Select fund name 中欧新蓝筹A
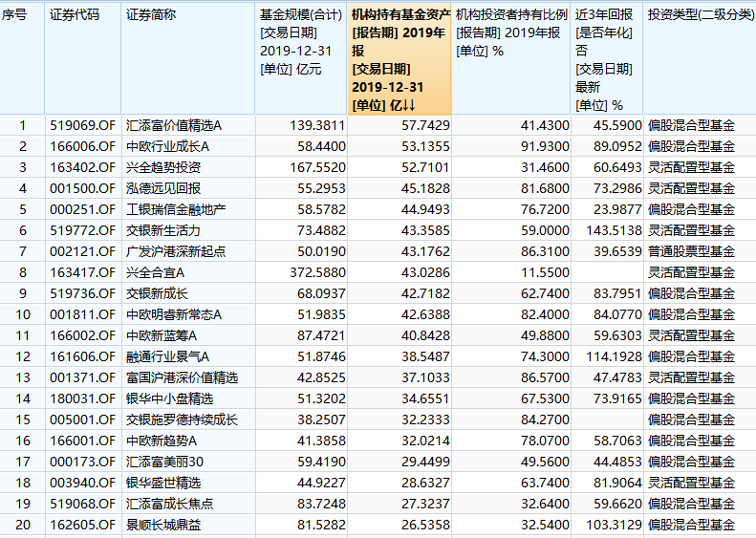Viewport: 756px width, 538px height. point(161,335)
